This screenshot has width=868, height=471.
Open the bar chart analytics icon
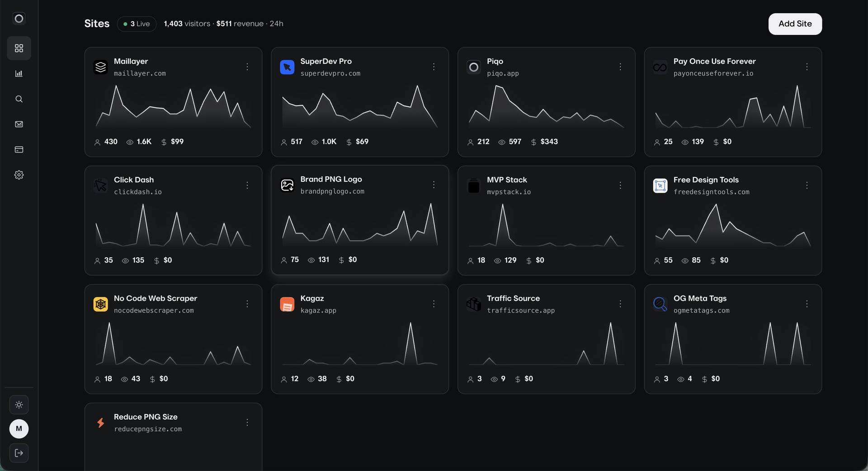pyautogui.click(x=19, y=73)
